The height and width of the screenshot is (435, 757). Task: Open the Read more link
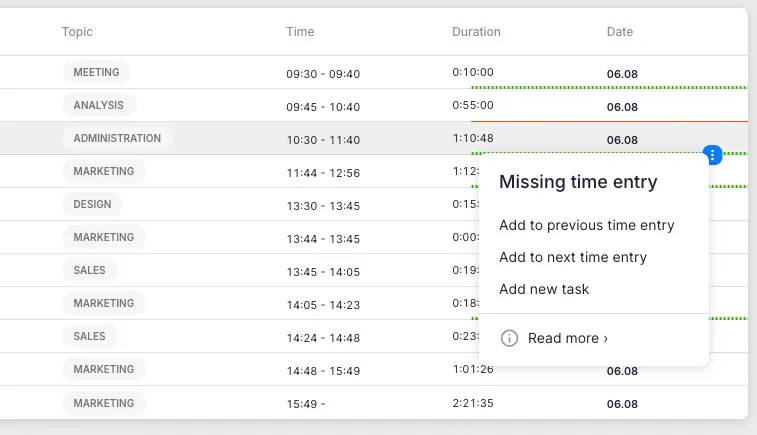pyautogui.click(x=568, y=338)
